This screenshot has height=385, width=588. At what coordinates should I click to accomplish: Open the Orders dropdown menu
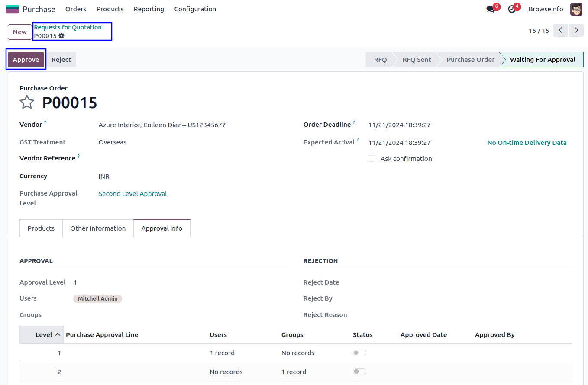[76, 9]
